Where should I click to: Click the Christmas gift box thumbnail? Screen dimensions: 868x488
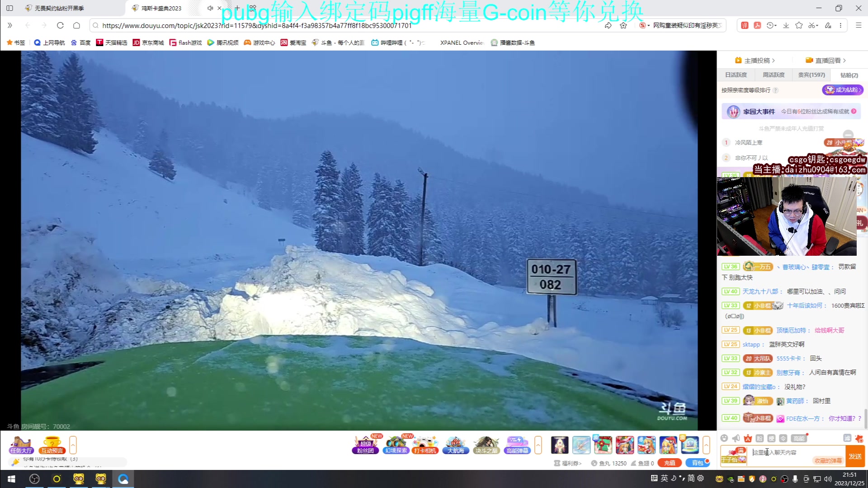(603, 445)
